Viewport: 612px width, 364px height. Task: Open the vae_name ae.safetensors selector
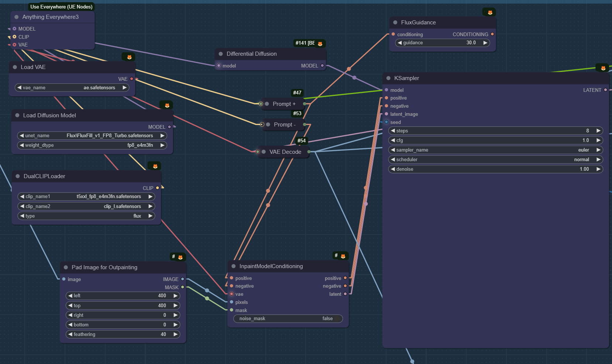[x=72, y=88]
